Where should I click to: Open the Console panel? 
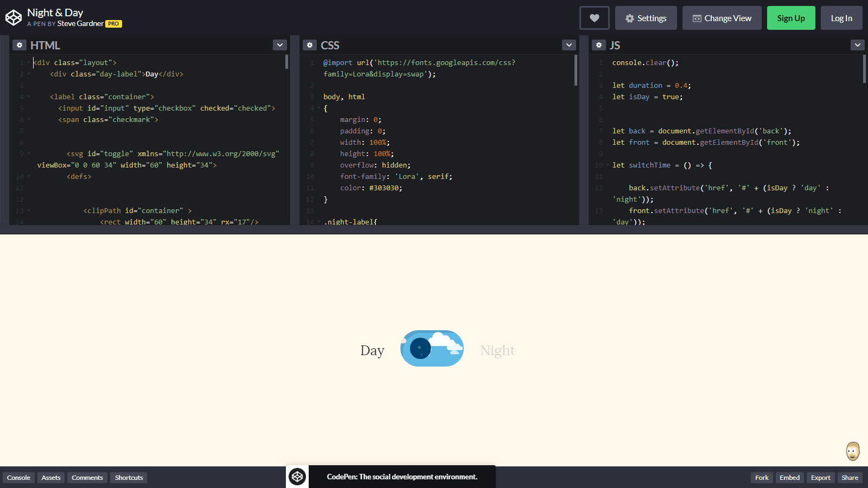pos(18,477)
